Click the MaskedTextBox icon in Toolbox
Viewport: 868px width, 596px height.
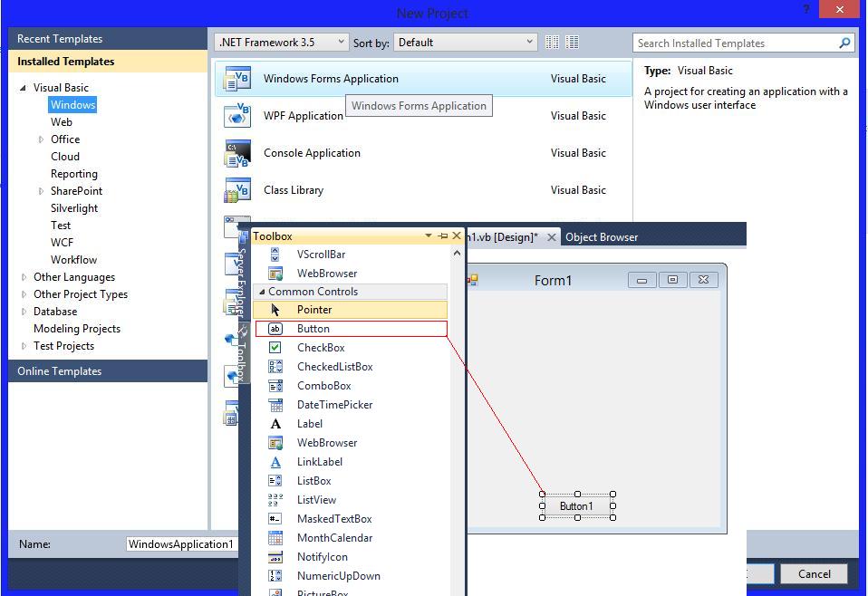click(275, 519)
